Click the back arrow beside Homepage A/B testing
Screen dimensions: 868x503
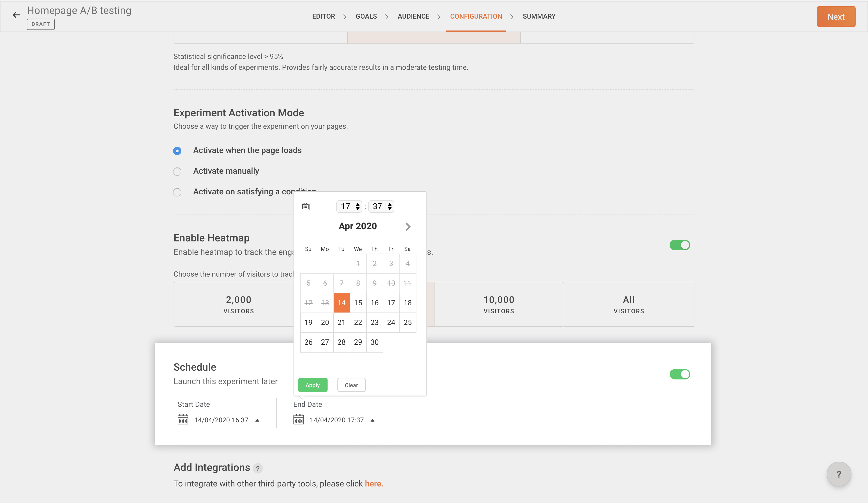16,15
